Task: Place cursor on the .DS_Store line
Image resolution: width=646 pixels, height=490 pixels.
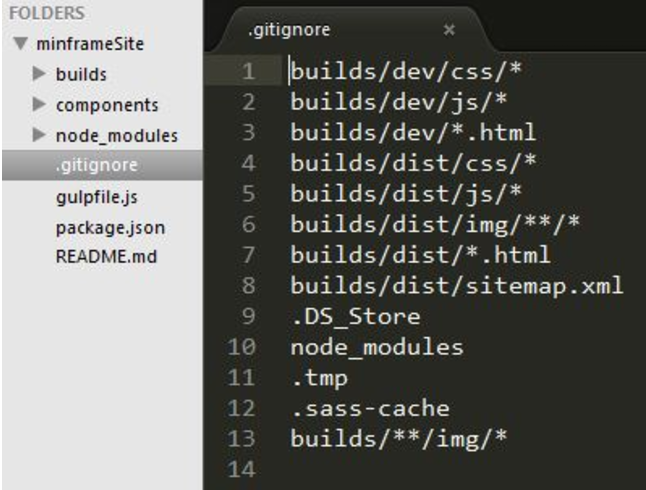Action: [x=355, y=317]
